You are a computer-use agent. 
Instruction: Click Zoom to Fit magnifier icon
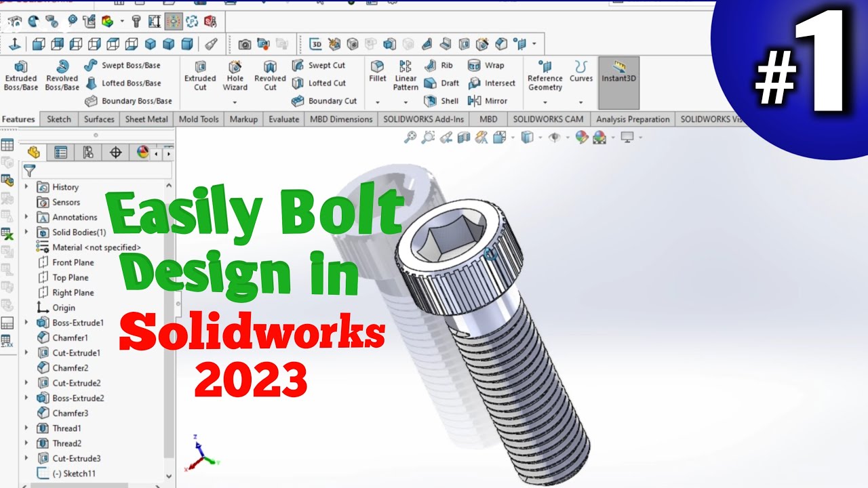tap(410, 138)
